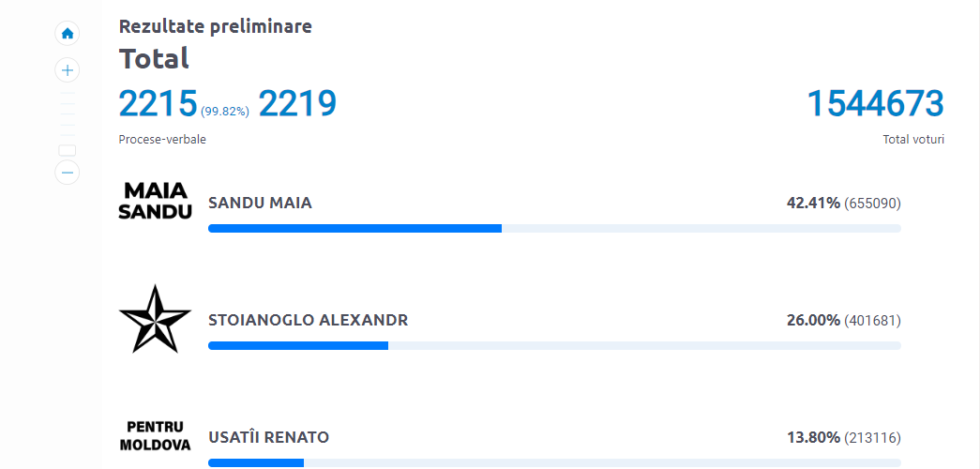The image size is (980, 469).
Task: Zoom in with the plus button
Action: (68, 70)
